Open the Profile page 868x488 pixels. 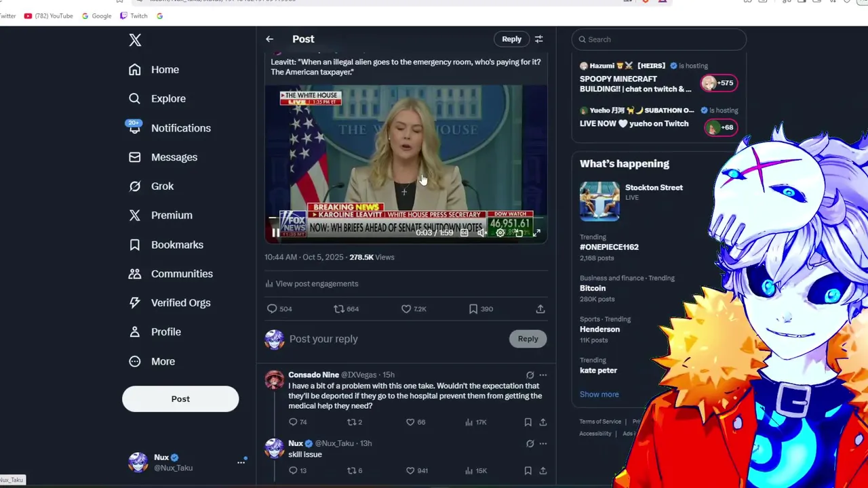pos(155,332)
